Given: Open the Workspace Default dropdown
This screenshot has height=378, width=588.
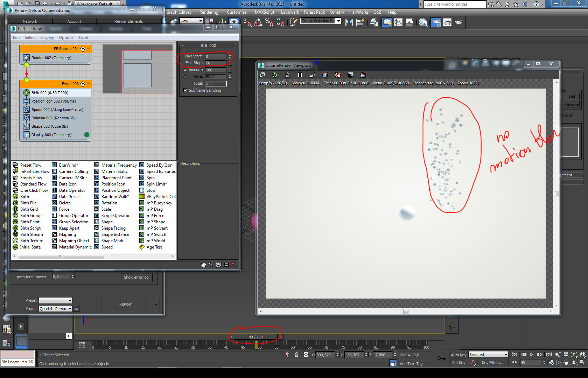Looking at the screenshot, I should click(x=98, y=4).
